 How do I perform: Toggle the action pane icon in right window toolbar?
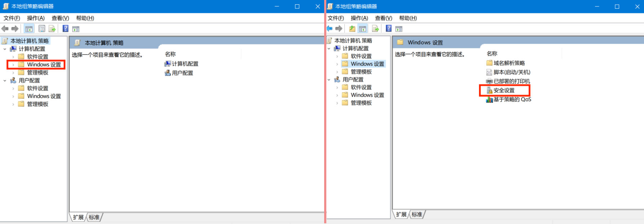[x=399, y=28]
